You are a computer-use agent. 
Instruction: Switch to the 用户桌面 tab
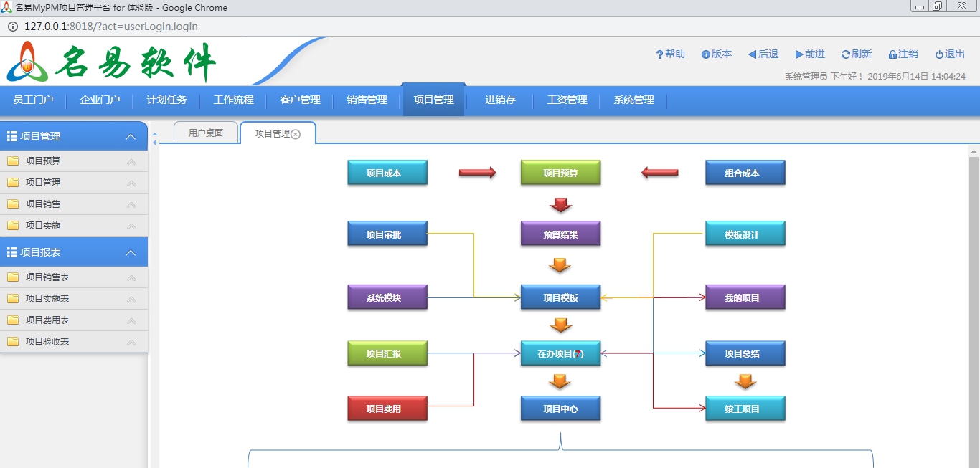pyautogui.click(x=205, y=132)
